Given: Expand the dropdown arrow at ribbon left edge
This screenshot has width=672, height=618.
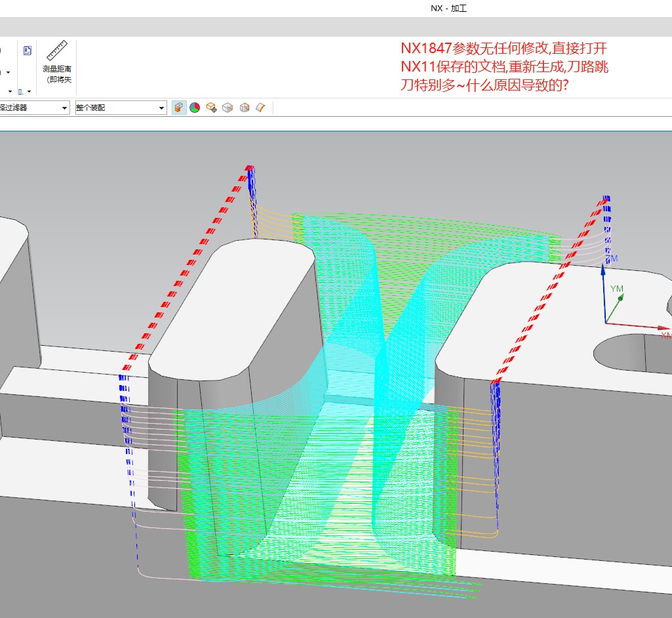Looking at the screenshot, I should tap(8, 72).
